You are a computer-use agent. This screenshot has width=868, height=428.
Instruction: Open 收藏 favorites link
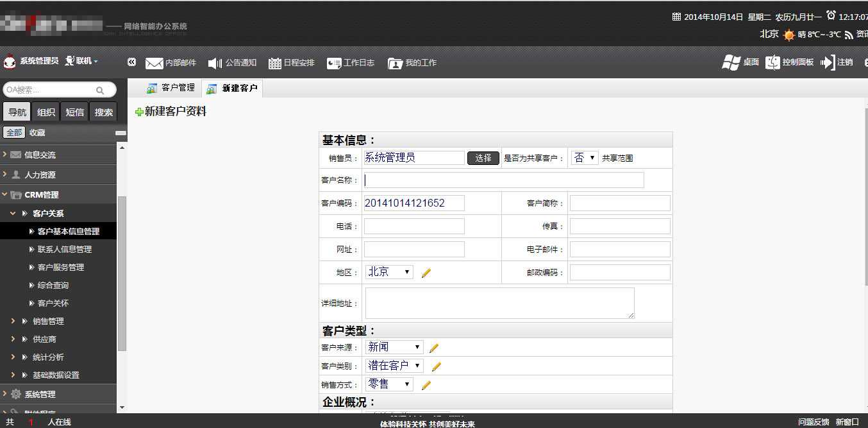tap(37, 133)
